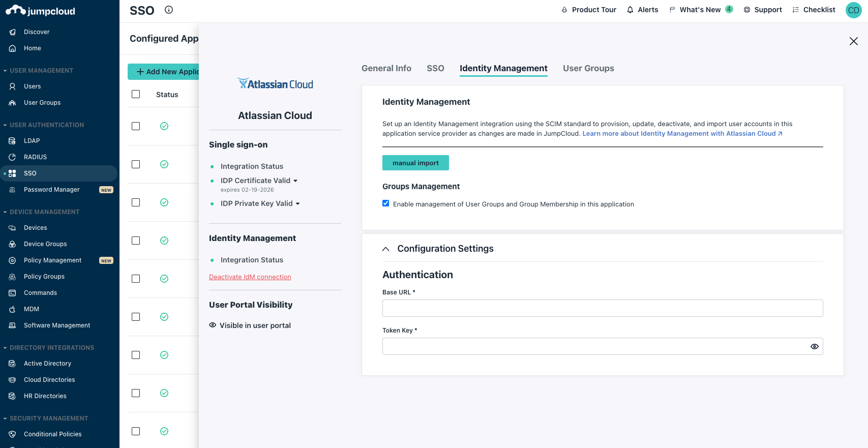Navigate to LDAP settings
This screenshot has width=868, height=448.
[x=32, y=141]
